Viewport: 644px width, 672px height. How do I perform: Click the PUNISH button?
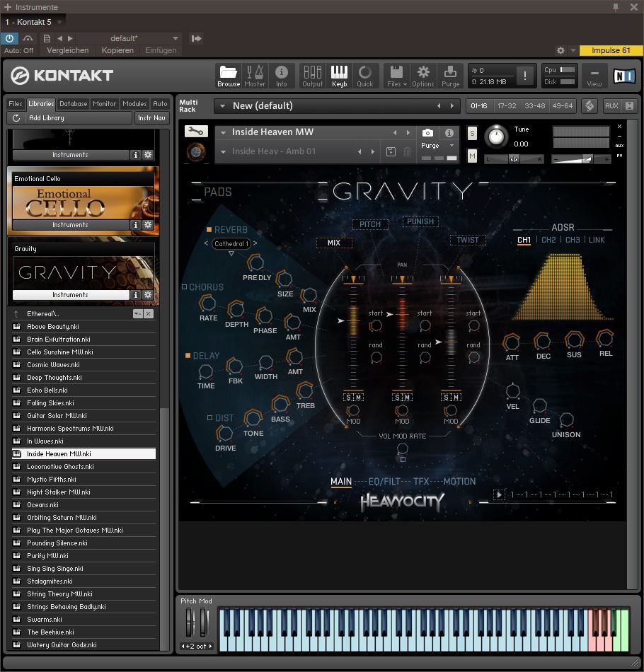point(420,221)
